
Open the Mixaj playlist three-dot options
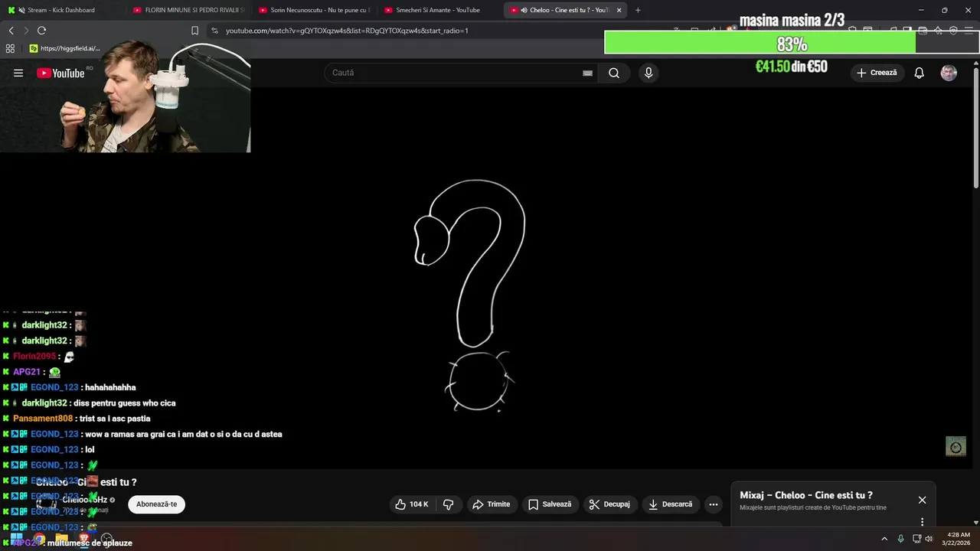[922, 522]
